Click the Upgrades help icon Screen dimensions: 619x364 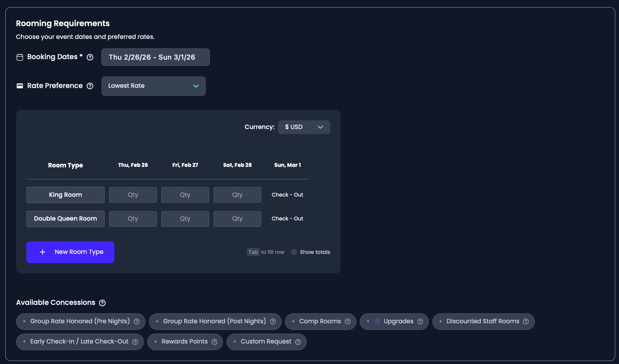[x=420, y=322]
